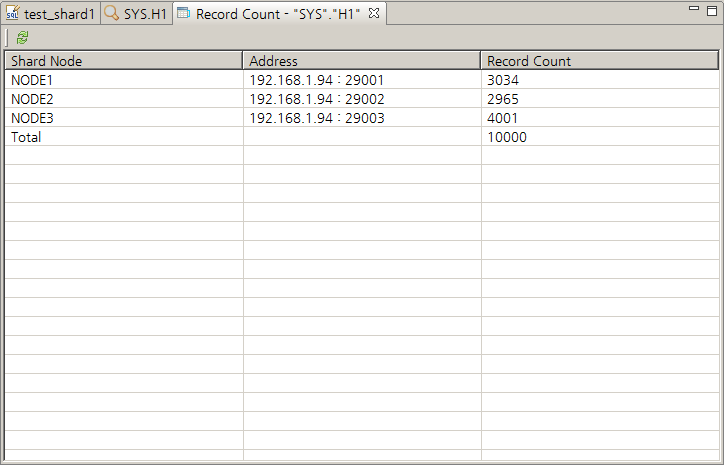Viewport: 724px width, 465px height.
Task: Open the SYS.H1 tab
Action: 145,15
